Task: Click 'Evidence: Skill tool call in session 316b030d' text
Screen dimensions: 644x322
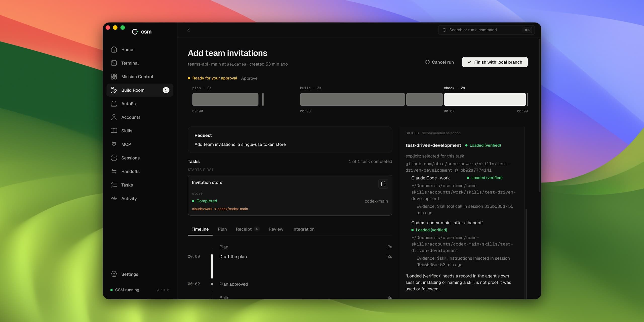Action: 464,210
